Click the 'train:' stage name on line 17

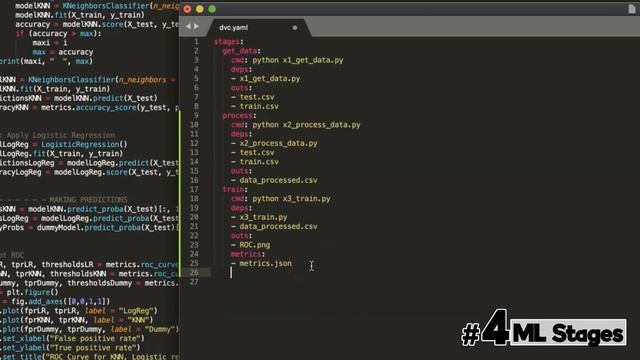pyautogui.click(x=235, y=189)
